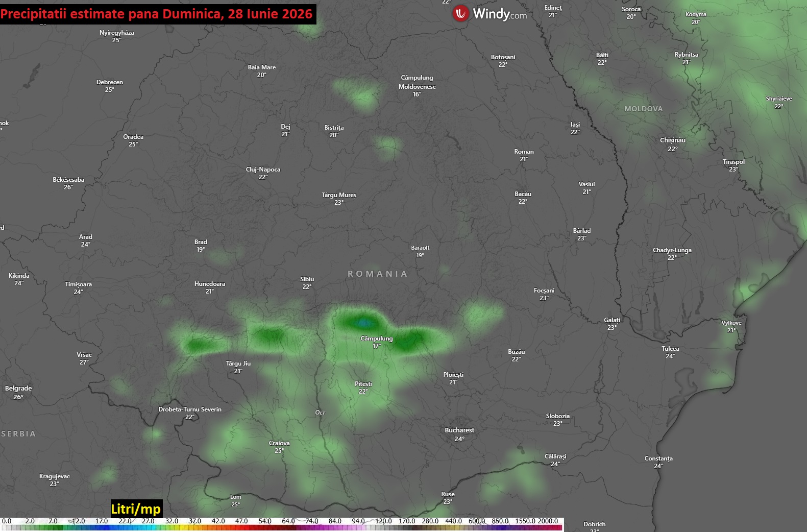Click the 22.0 value on legend scale
This screenshot has width=807, height=532.
[125, 521]
